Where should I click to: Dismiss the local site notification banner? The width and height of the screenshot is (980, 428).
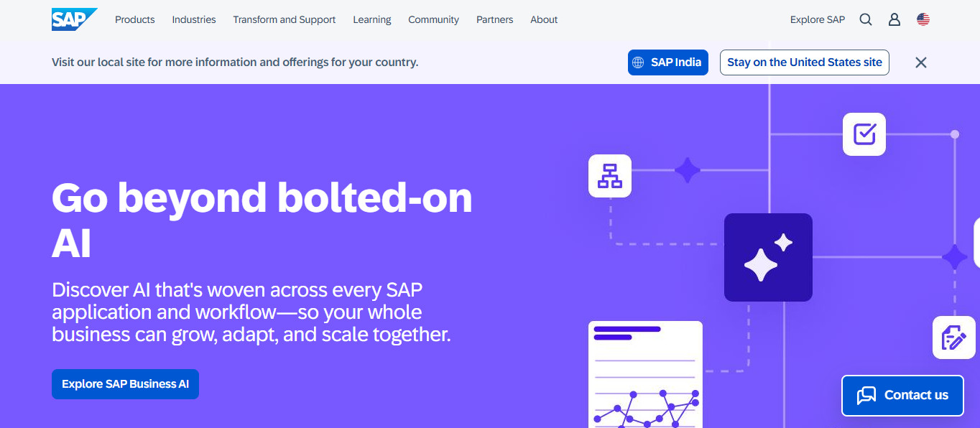(x=921, y=62)
